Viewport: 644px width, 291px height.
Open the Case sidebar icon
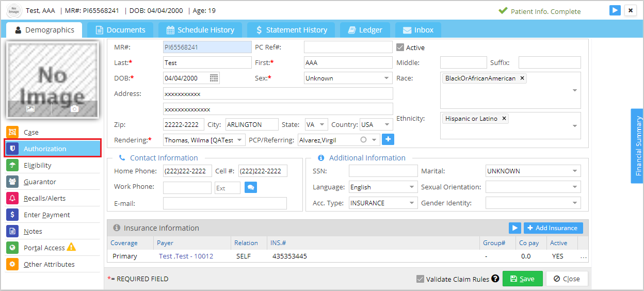point(12,132)
